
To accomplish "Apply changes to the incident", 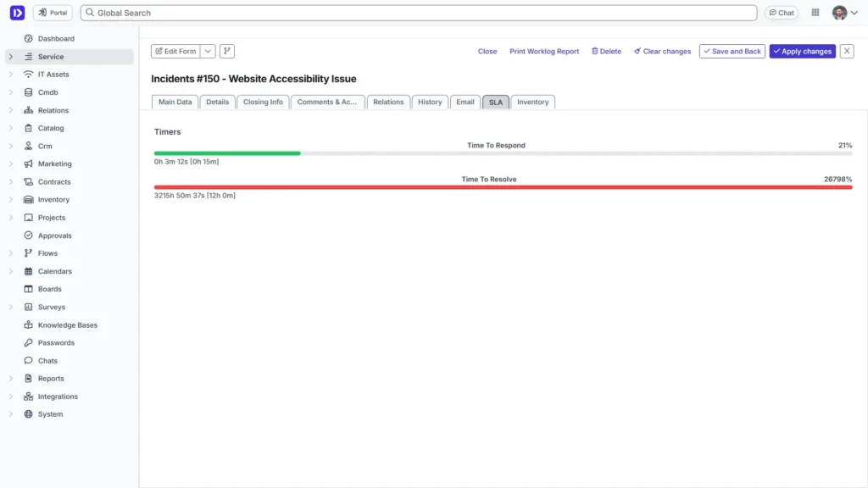I will point(802,51).
